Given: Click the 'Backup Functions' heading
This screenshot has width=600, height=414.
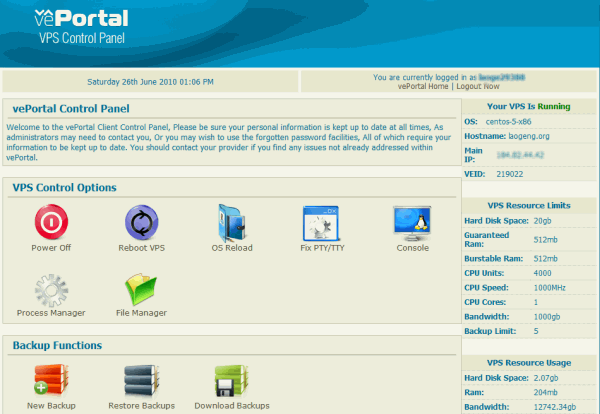Looking at the screenshot, I should click(x=57, y=346).
